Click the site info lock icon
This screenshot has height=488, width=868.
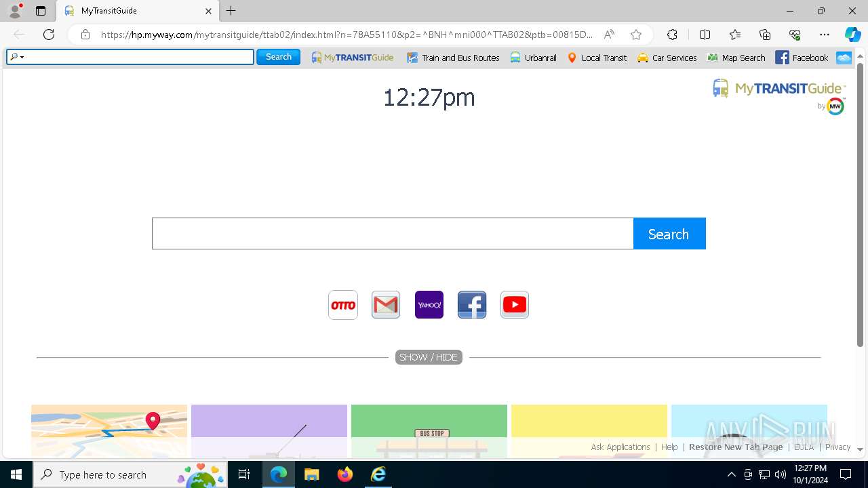coord(85,35)
